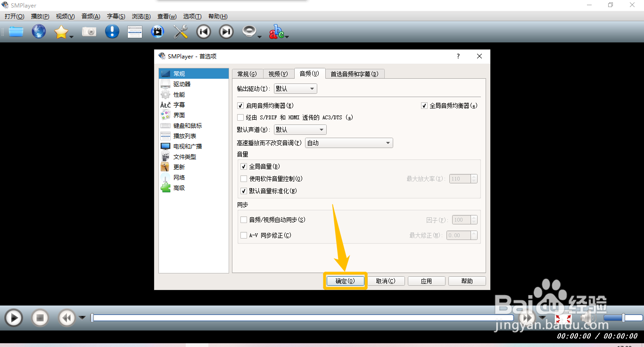Click the preferences wrench and screwdriver icon
Screen dimensions: 644x347
tap(181, 32)
